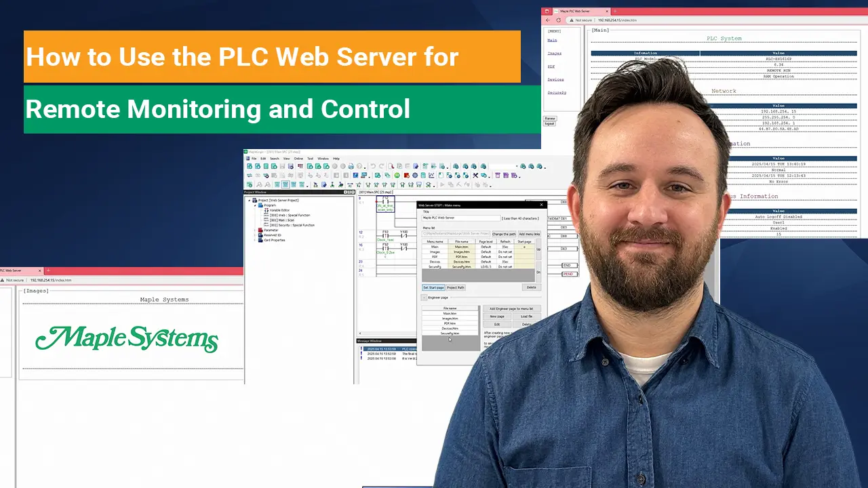Click the New Project icon in MapleLogic

pyautogui.click(x=249, y=166)
